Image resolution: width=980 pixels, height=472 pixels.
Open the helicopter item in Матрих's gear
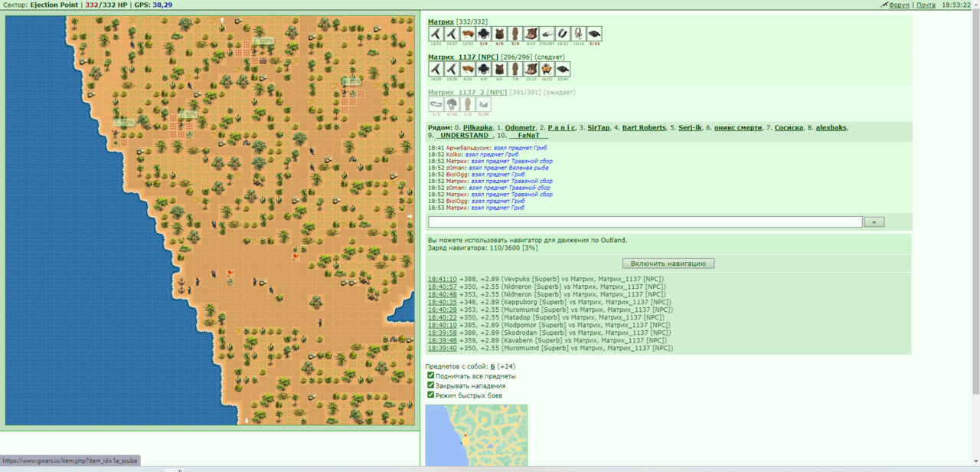[547, 34]
